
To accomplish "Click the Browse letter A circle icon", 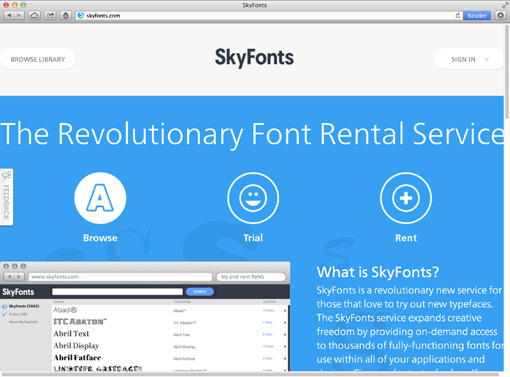I will [x=100, y=198].
